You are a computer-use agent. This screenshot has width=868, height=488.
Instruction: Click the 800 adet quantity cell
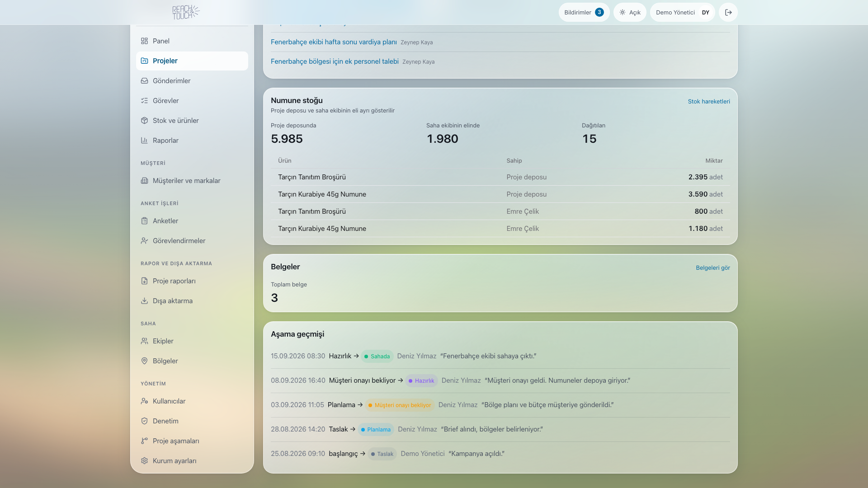[708, 211]
